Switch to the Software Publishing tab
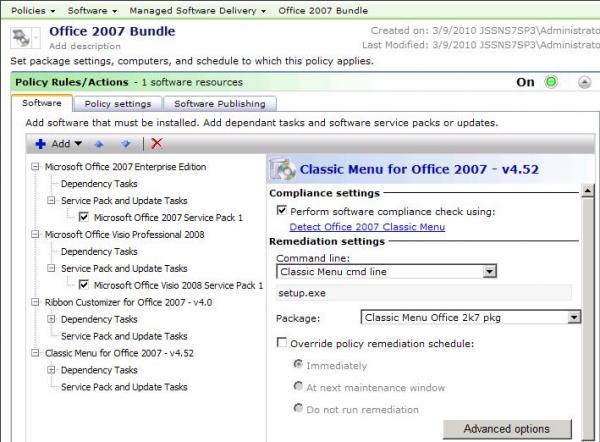 coord(220,104)
